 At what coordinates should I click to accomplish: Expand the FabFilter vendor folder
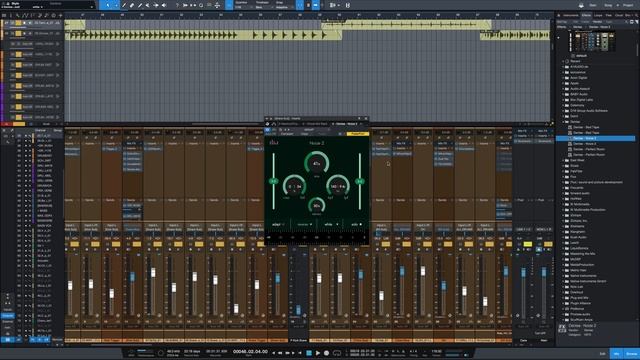pyautogui.click(x=564, y=171)
